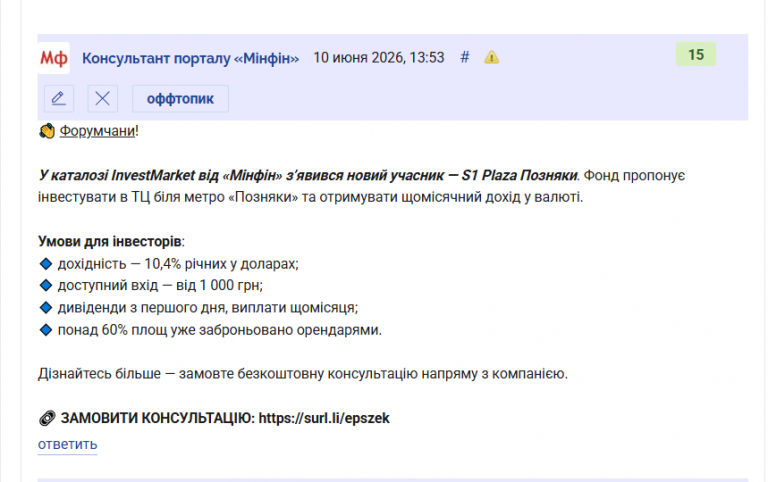Viewport: 768px width, 482px height.
Task: Click the text «дивіденди з першого дня, виплати щомісяця»
Action: click(x=208, y=308)
